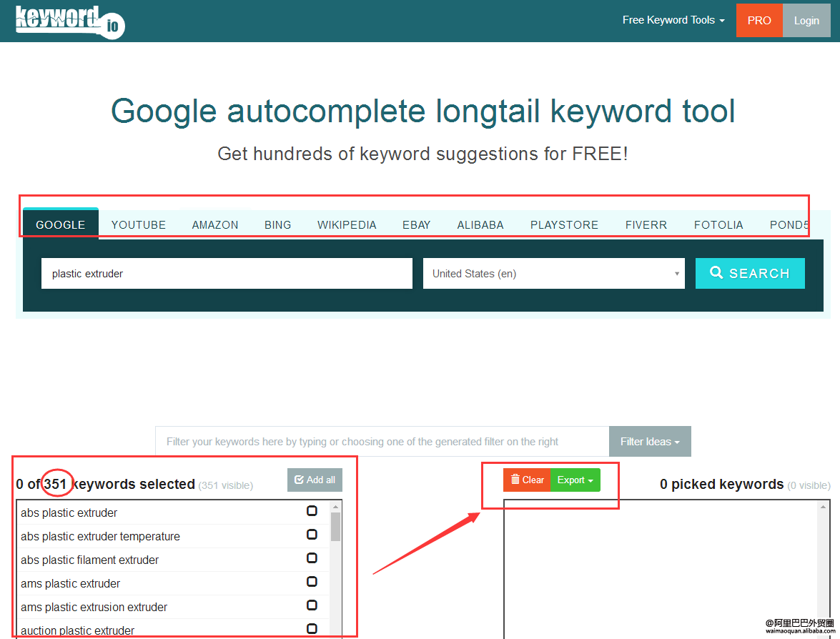Switch to the PLAYSTORE tab
This screenshot has width=840, height=639.
564,225
